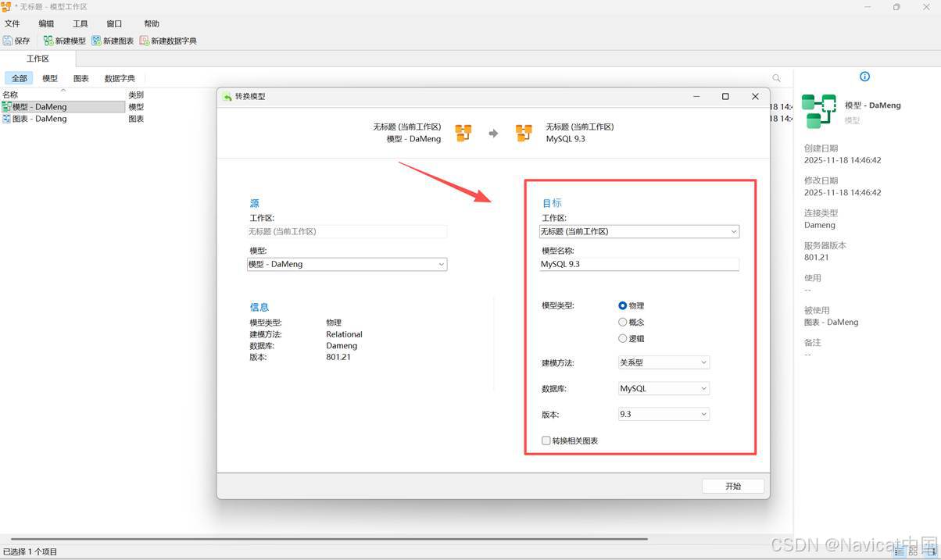Click the Save (保存) toolbar icon

8,41
